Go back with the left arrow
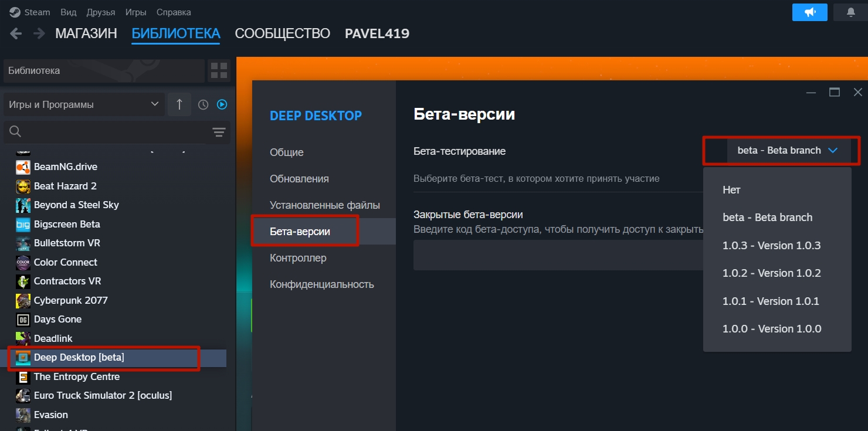This screenshot has height=431, width=868. pos(16,33)
